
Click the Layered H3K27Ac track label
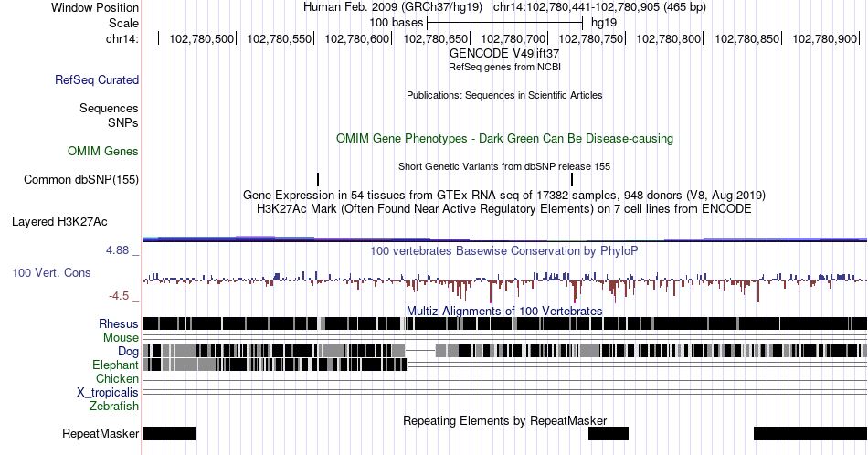point(59,221)
